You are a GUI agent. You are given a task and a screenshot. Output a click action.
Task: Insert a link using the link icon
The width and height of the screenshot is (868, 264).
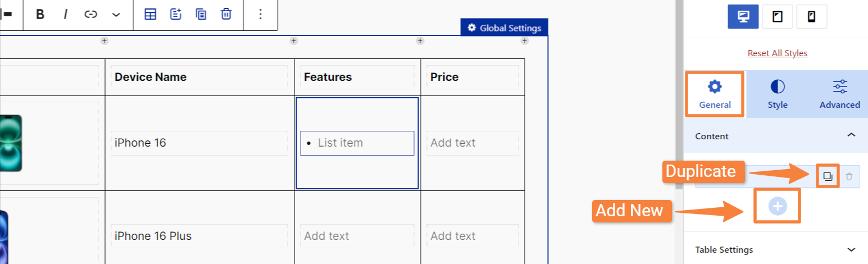tap(90, 15)
